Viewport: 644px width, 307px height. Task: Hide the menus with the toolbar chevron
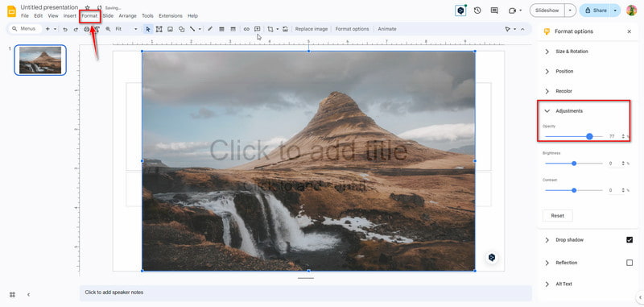(x=522, y=29)
